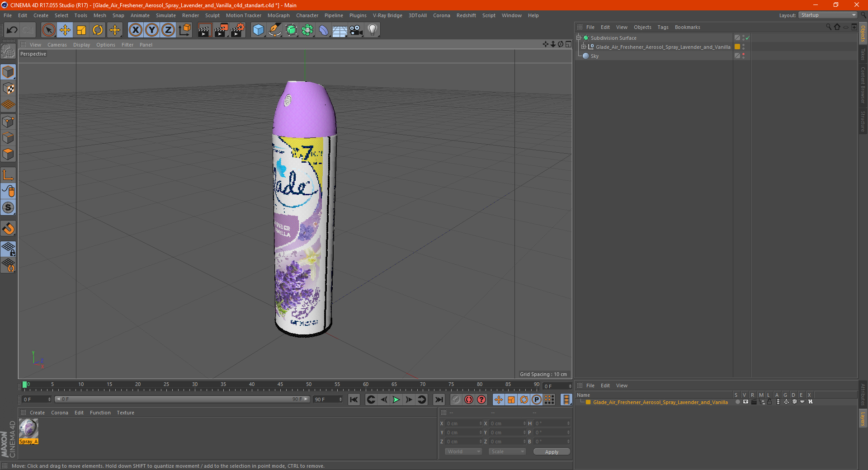Expand the Glade_Air_Freshener object hierarchy
The height and width of the screenshot is (470, 868).
point(584,47)
